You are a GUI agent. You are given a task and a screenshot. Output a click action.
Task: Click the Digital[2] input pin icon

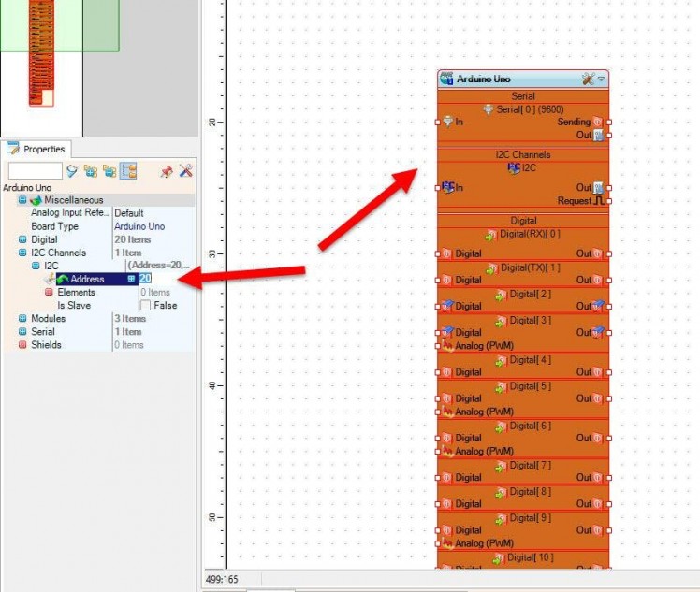tap(447, 306)
